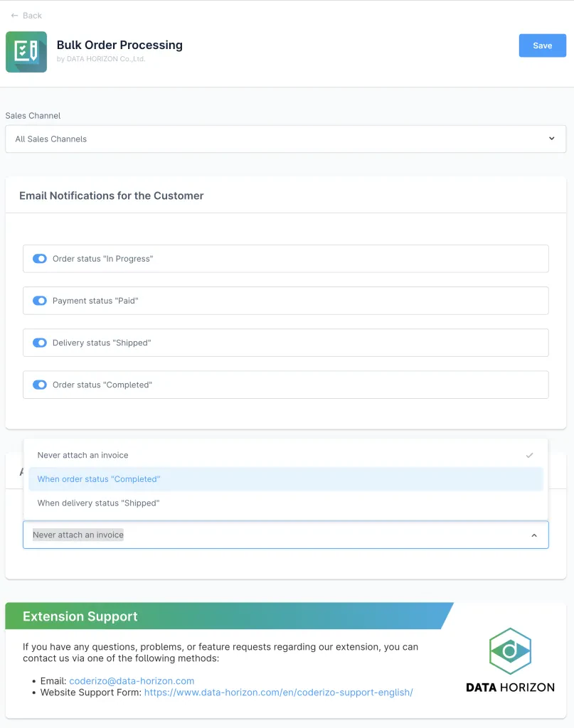This screenshot has width=574, height=728.
Task: Open the coderizo@data-horizon.com email link
Action: 132,680
